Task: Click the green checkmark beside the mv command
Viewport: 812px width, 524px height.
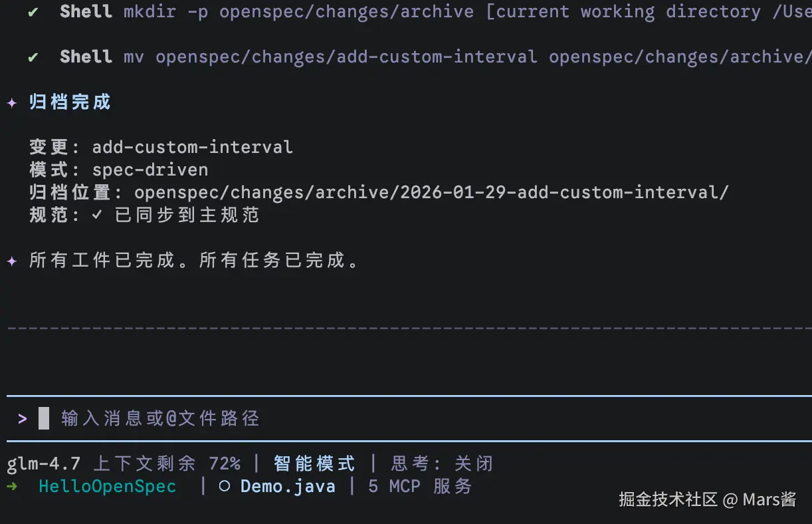Action: (33, 57)
